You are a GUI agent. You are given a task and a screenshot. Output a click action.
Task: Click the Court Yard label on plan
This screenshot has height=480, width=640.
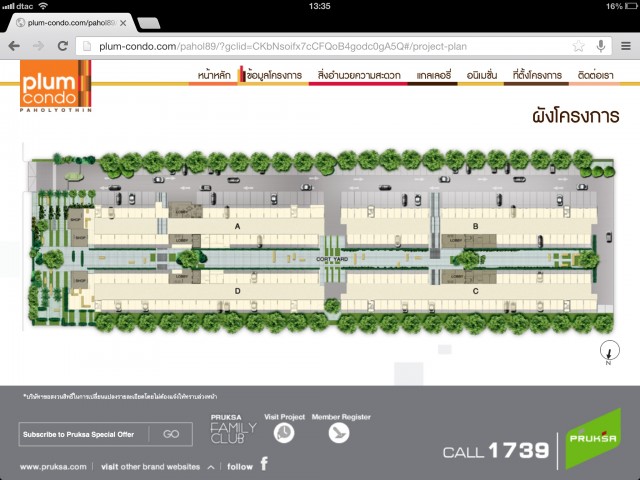tap(332, 259)
